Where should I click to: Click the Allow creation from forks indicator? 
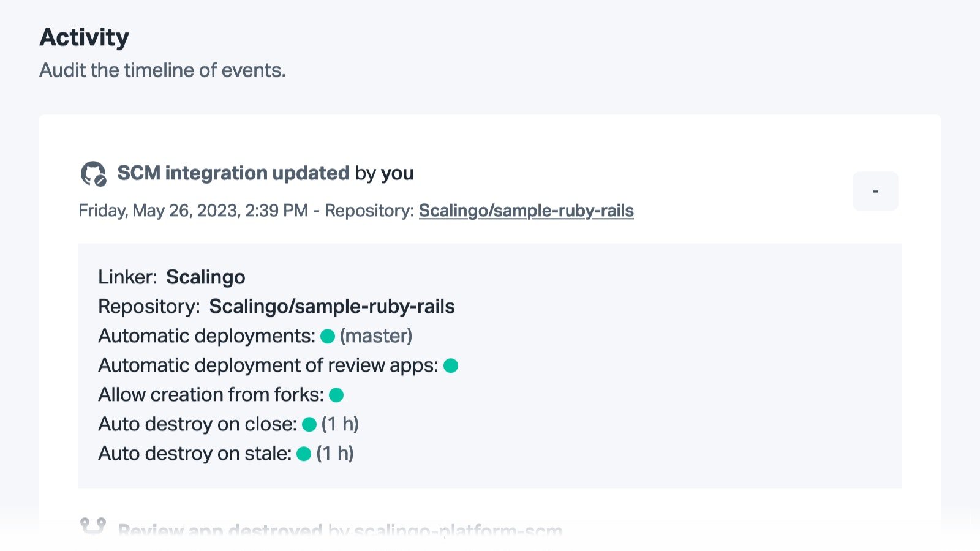pos(336,395)
